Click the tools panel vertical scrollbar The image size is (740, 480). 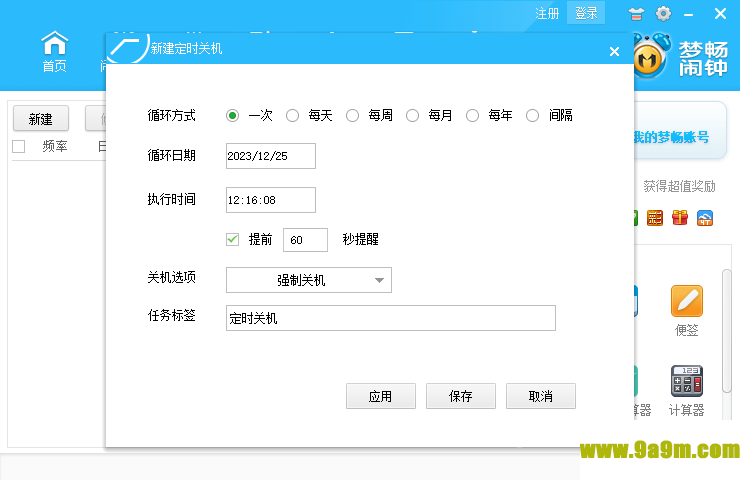click(727, 331)
